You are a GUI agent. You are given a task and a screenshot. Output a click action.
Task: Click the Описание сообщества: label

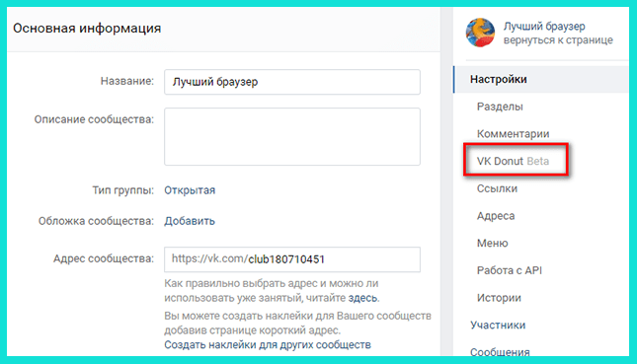94,119
